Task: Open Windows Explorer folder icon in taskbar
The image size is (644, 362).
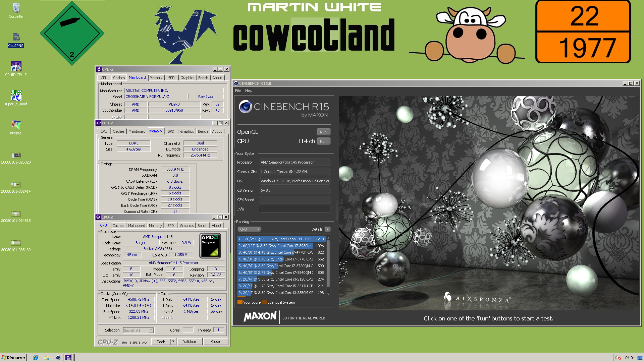Action: pyautogui.click(x=47, y=358)
